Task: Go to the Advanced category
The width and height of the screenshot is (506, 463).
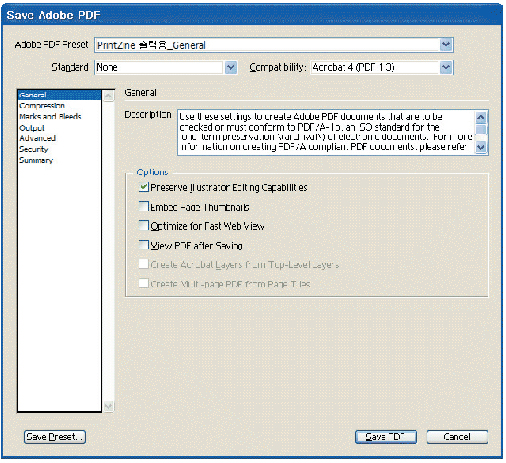Action: click(x=37, y=138)
